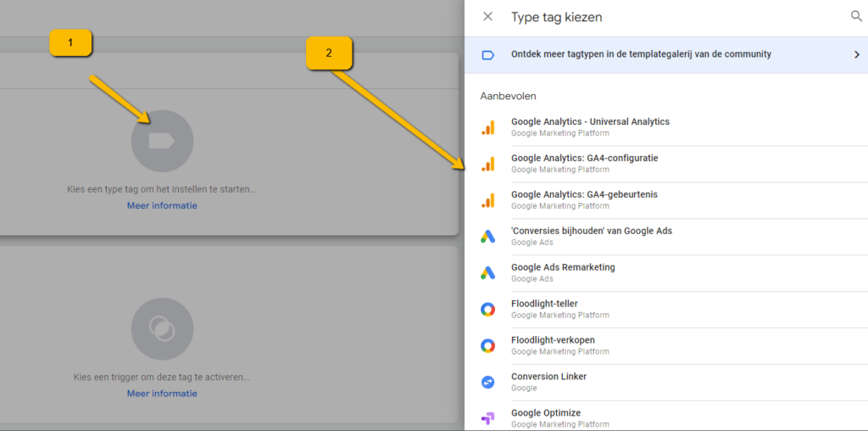
Task: Click the Google Ads conversies icon
Action: click(x=487, y=237)
